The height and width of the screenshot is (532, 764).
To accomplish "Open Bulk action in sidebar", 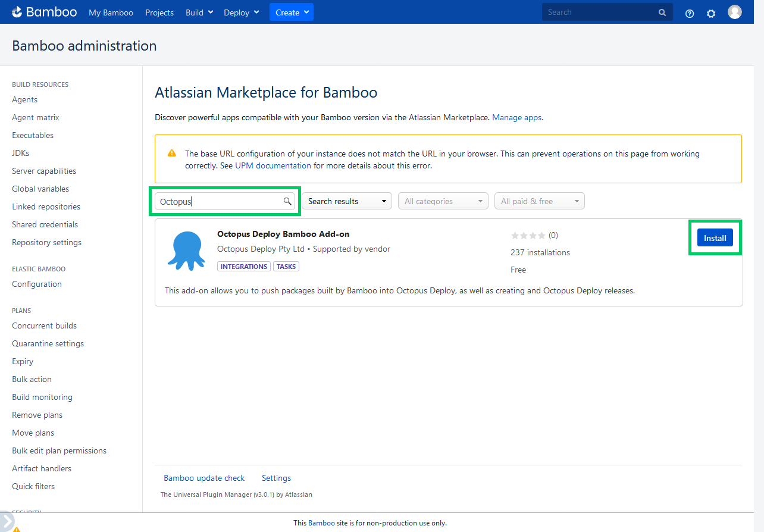I will (x=32, y=379).
